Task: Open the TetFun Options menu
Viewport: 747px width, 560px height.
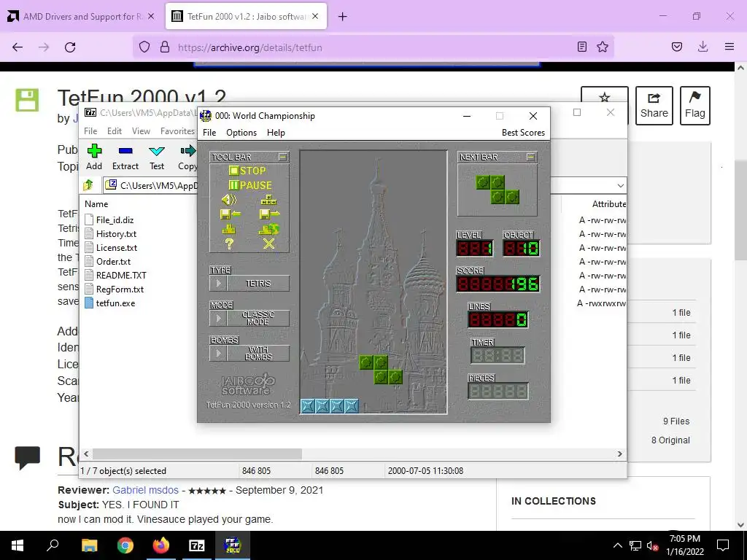Action: (241, 133)
